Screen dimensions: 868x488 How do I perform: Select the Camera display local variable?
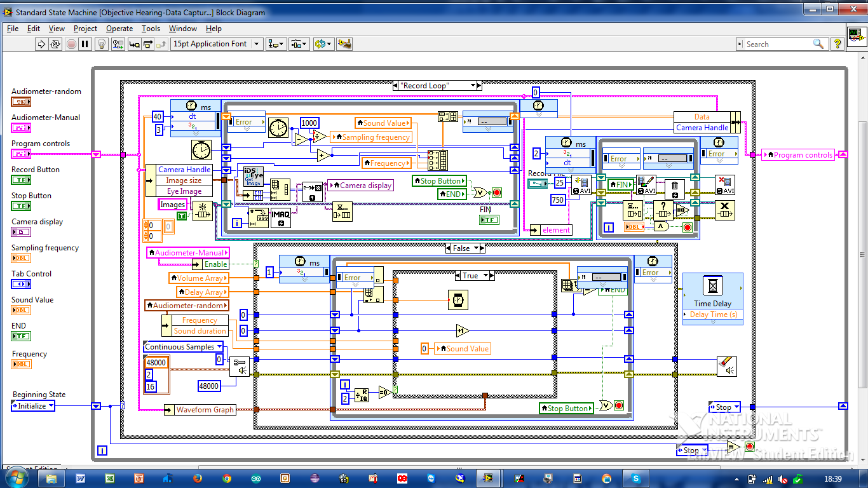361,185
